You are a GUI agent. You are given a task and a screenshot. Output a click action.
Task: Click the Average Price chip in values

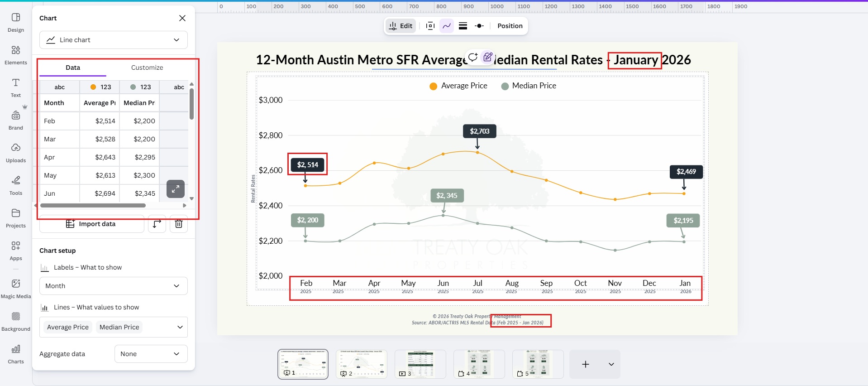click(x=68, y=327)
